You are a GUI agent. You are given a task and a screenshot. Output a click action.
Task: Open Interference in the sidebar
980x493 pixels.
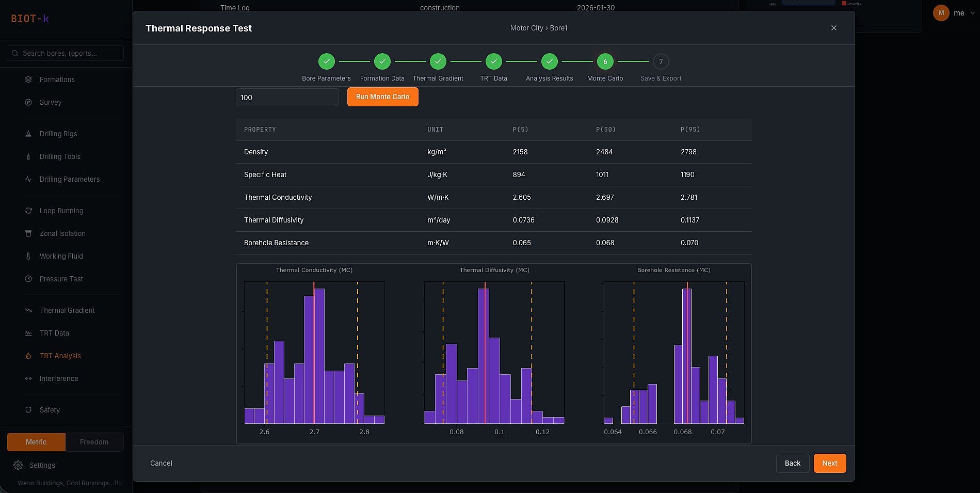59,378
